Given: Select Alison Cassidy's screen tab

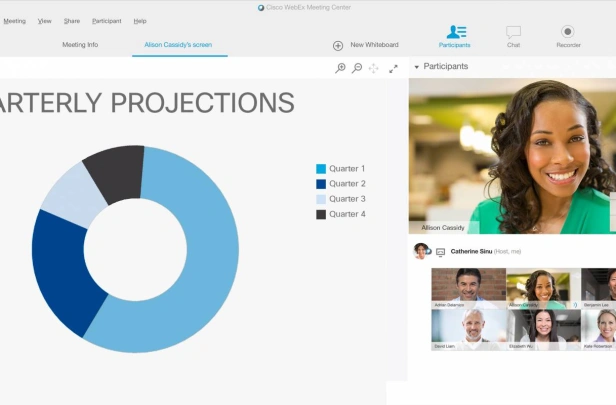Looking at the screenshot, I should pos(178,45).
